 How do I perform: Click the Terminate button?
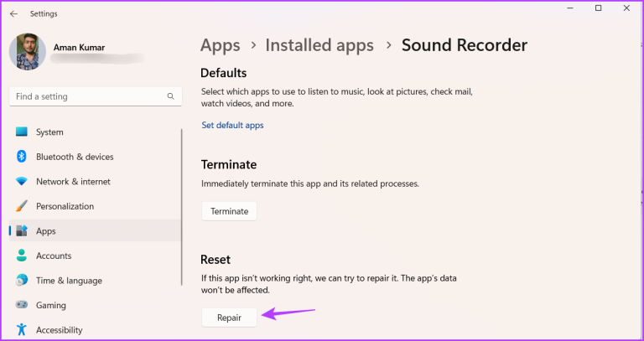229,211
